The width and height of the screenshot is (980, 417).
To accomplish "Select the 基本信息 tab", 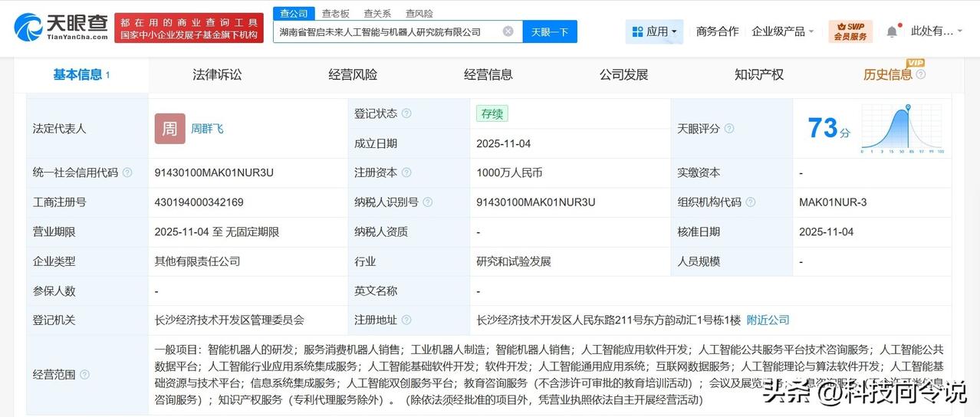I will coord(81,74).
